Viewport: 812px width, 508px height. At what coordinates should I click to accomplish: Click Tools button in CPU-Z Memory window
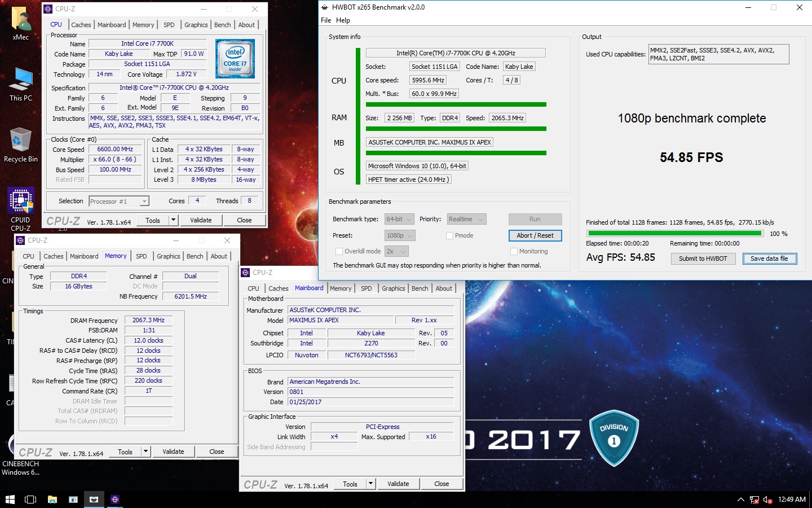point(125,452)
